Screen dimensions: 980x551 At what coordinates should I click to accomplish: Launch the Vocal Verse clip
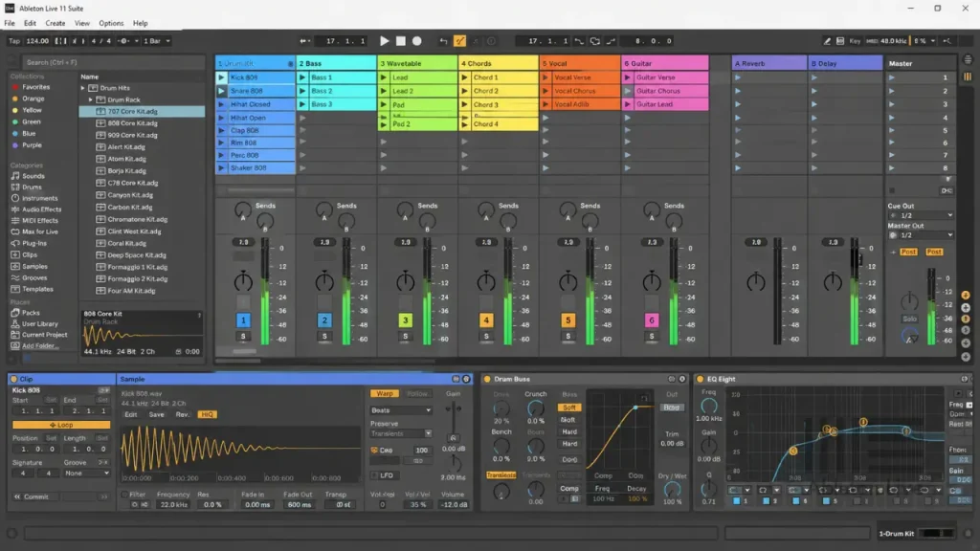[x=545, y=77]
